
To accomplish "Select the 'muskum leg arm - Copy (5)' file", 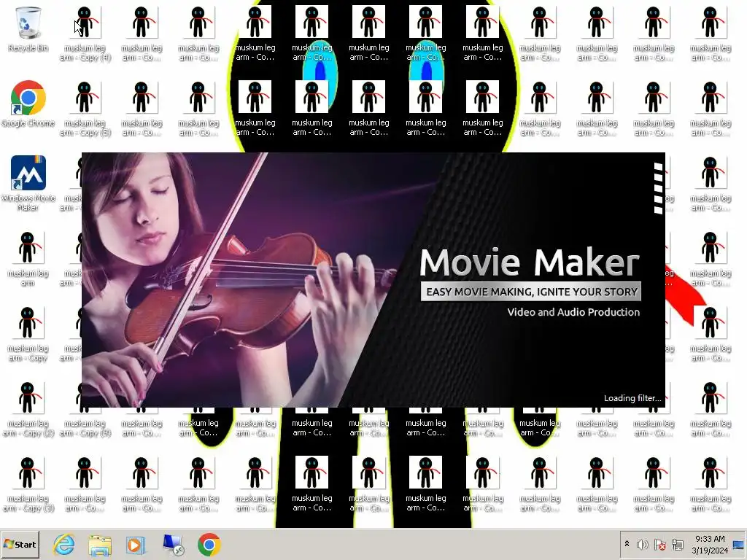I will click(x=85, y=109).
